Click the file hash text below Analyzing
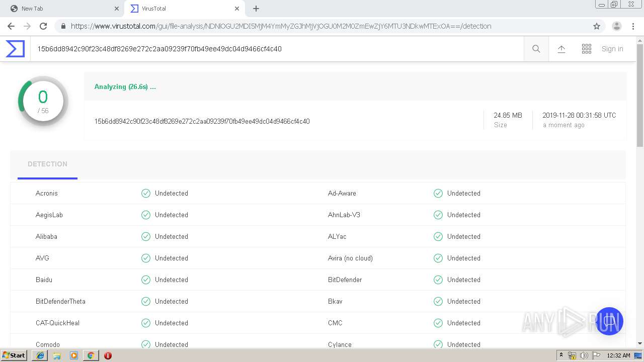 [202, 121]
